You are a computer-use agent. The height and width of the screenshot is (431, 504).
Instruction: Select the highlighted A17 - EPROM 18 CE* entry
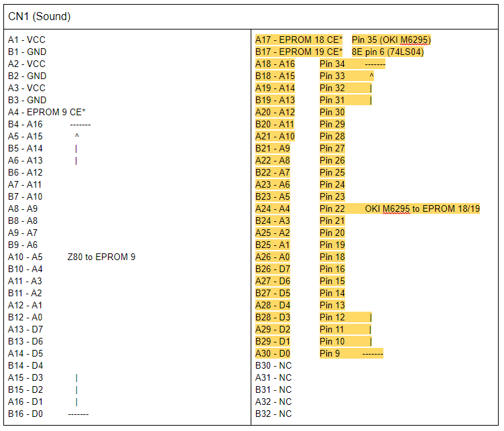(298, 40)
